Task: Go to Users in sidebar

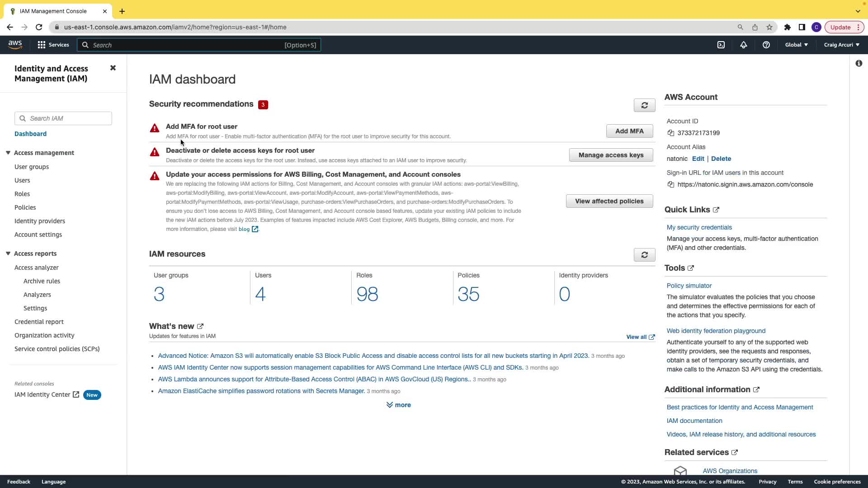Action: [x=22, y=180]
